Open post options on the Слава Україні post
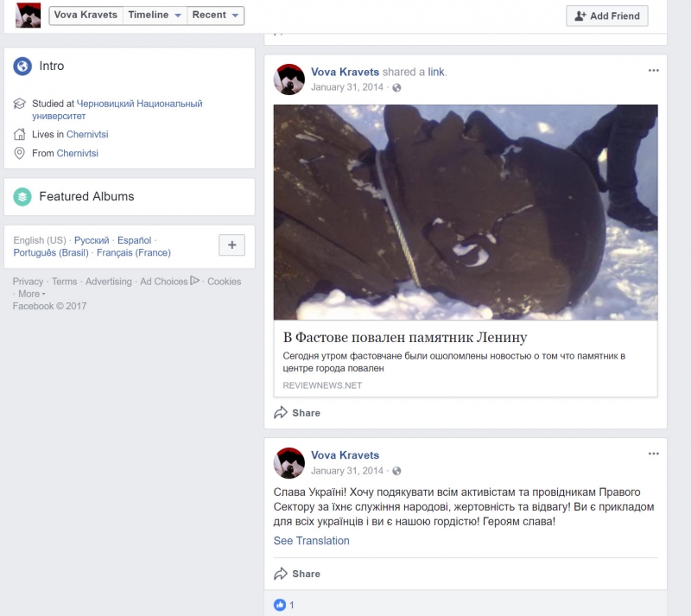This screenshot has height=616, width=691. coord(654,454)
